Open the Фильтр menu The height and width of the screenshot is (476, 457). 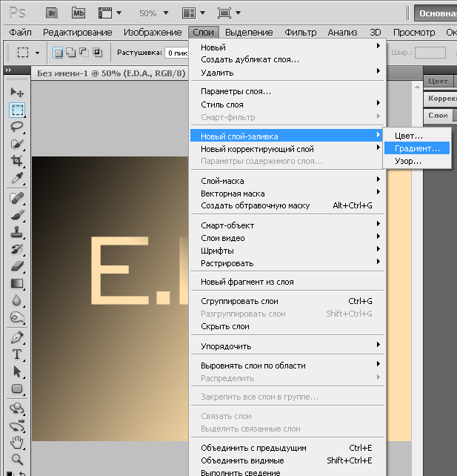[x=300, y=32]
